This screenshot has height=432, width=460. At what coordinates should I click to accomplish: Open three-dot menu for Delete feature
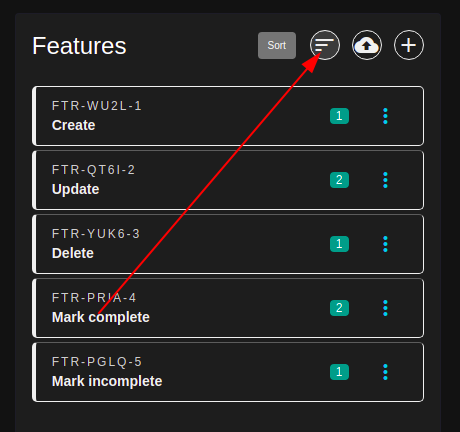(x=385, y=244)
